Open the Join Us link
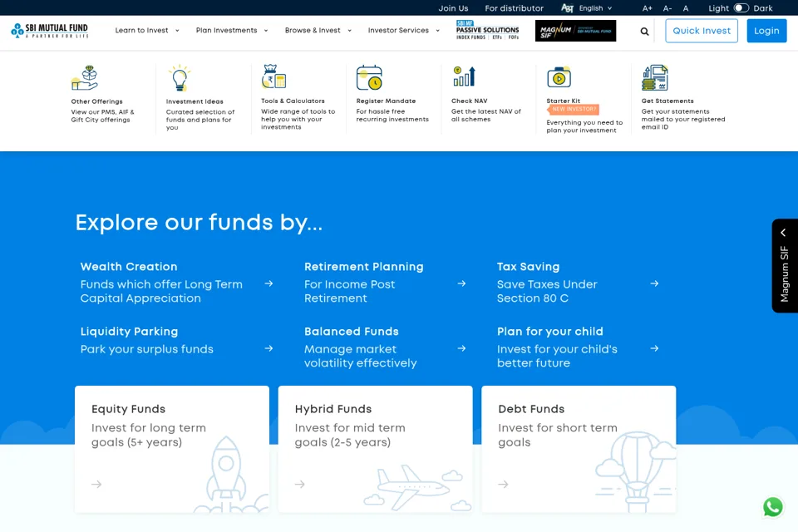The image size is (798, 532). point(453,8)
